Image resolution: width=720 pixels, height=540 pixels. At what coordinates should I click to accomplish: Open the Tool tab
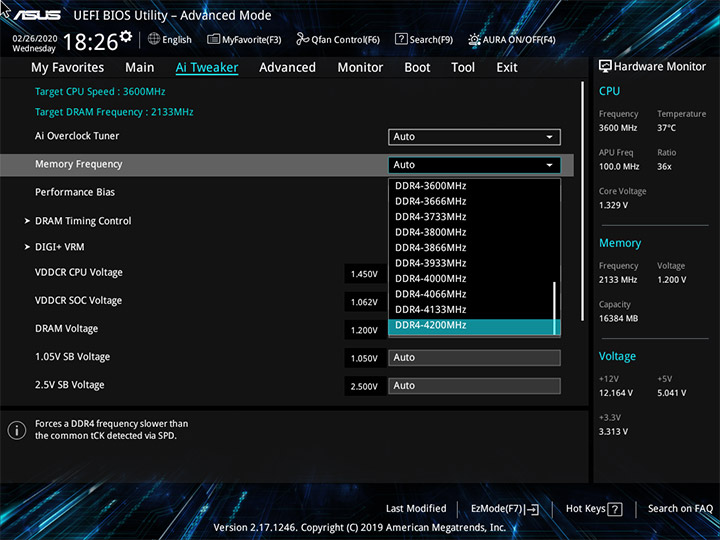[x=463, y=68]
